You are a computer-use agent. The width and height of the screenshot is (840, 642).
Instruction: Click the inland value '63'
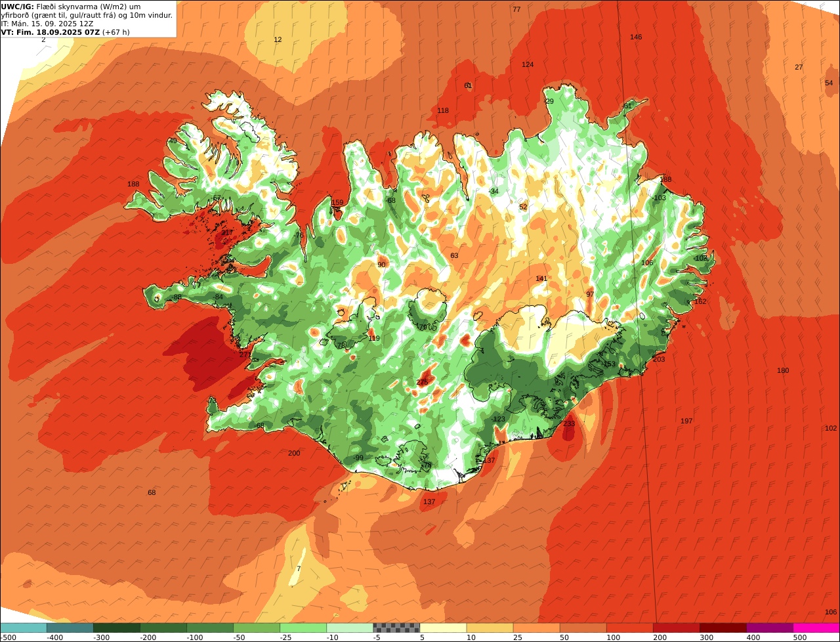click(454, 255)
